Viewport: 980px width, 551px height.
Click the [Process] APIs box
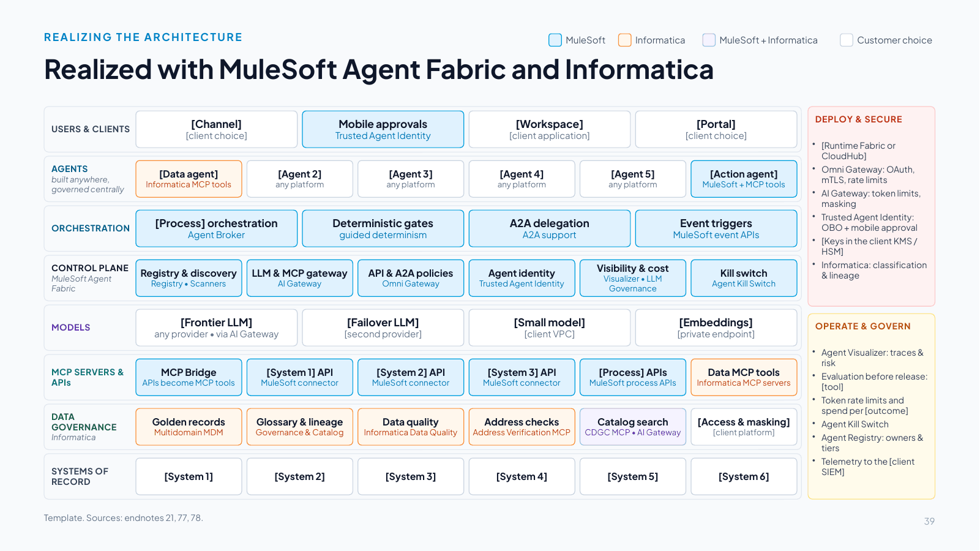point(633,377)
